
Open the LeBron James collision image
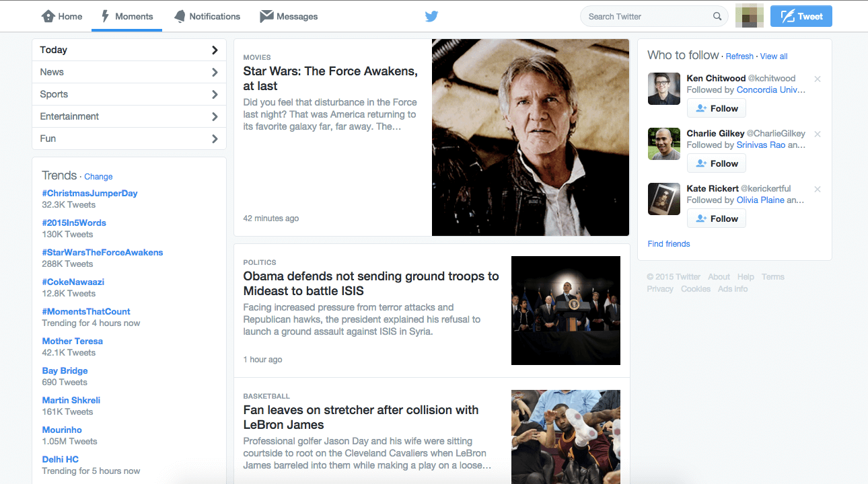pyautogui.click(x=566, y=437)
